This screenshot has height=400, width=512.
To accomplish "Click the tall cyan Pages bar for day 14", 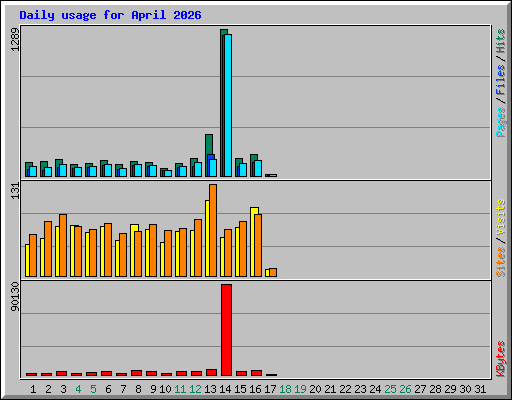I will [x=228, y=105].
